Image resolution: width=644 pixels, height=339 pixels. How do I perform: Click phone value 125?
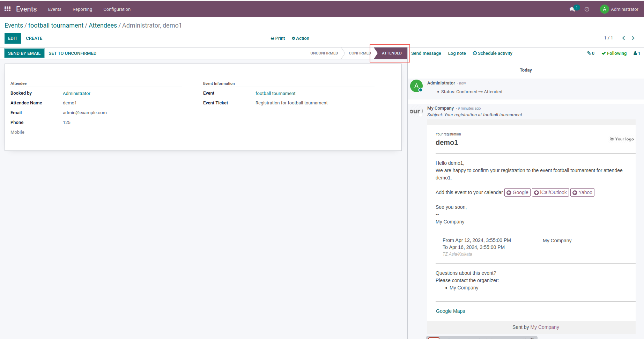67,123
